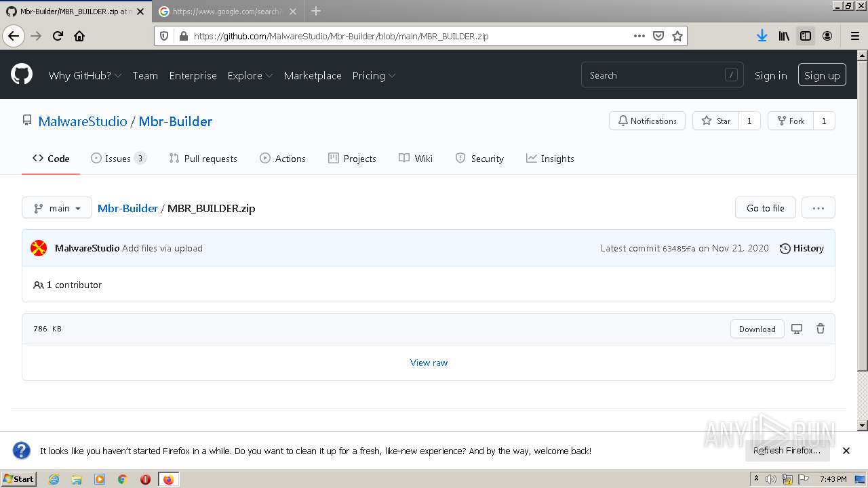Click the Sign up button
This screenshot has height=488, width=868.
[822, 75]
